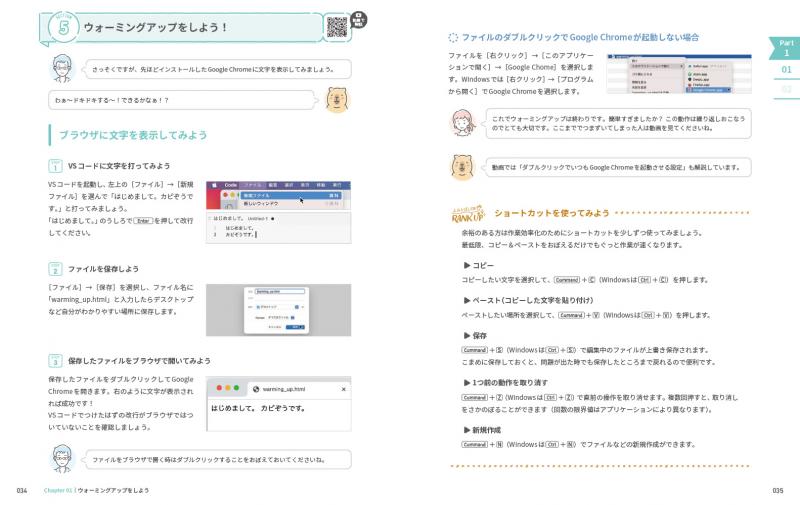Click the Section 5 number badge
The image size is (800, 505).
[63, 27]
